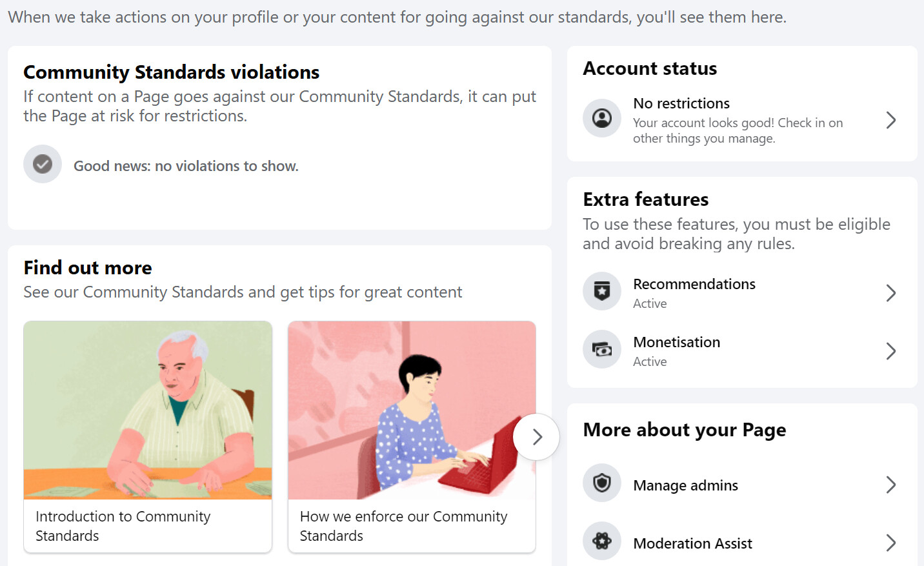
Task: Open Recommendations details via its chevron
Action: (891, 293)
